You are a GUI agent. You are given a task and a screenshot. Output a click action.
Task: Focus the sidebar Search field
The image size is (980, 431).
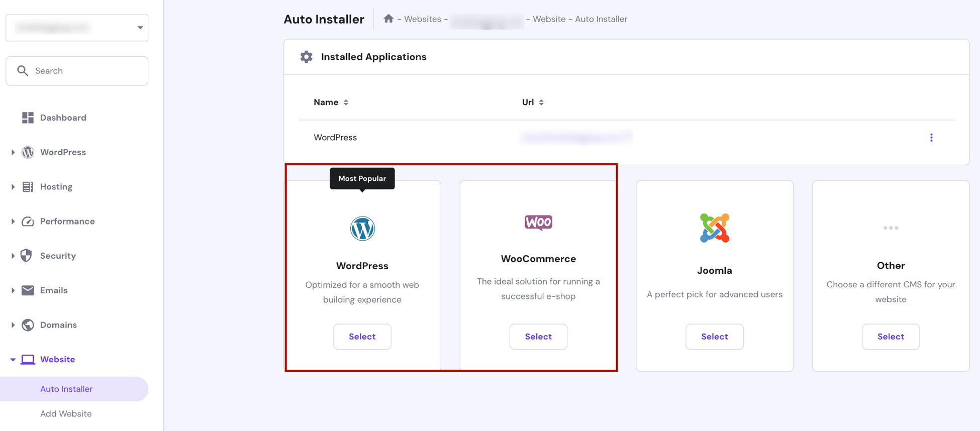(77, 71)
